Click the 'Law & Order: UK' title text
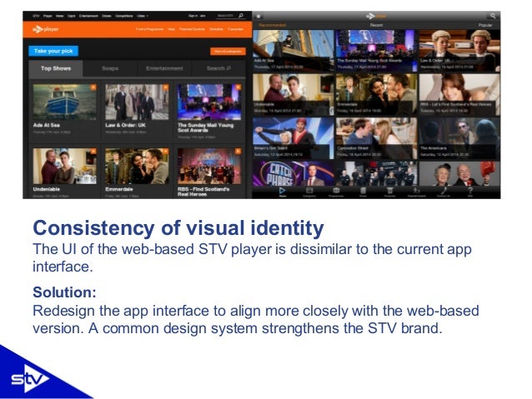Viewport: 532px width, 399px height. point(126,125)
